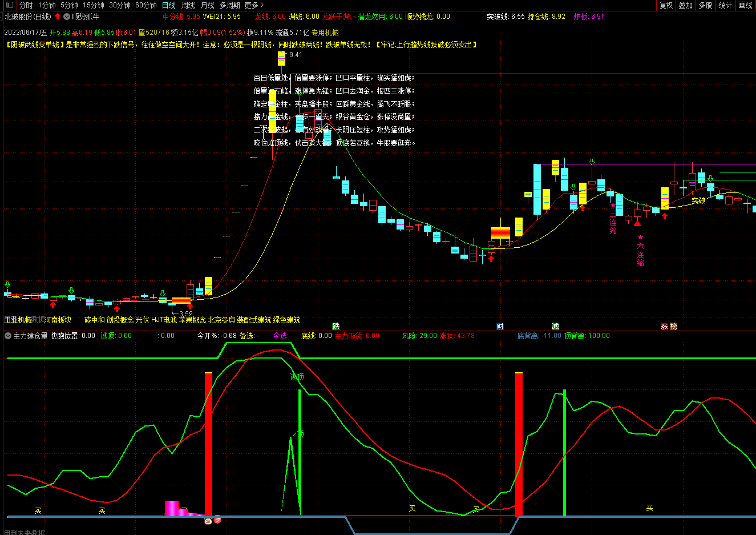This screenshot has height=535, width=756.
Task: Click the 涨 event marker
Action: [x=664, y=327]
